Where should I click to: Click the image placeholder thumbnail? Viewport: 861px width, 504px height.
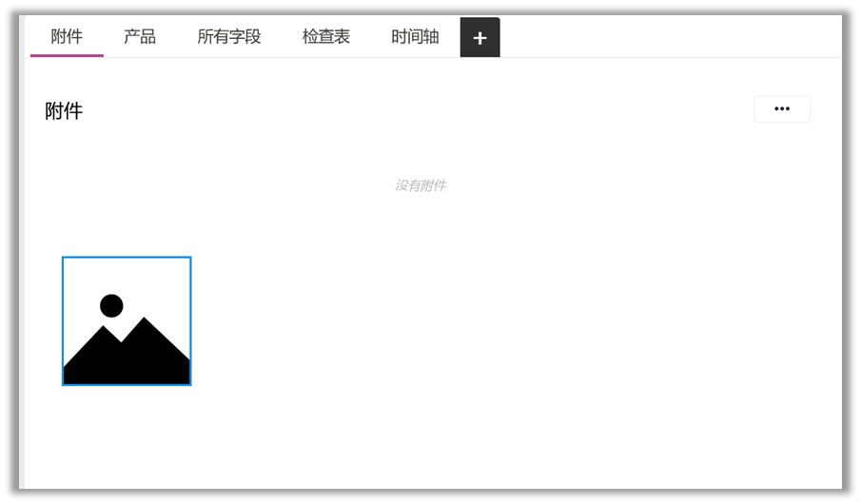tap(127, 320)
